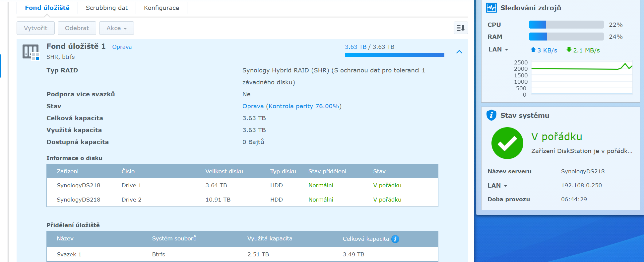Click the Velikost disku column header
Screen dimensions: 644x262
[x=224, y=171]
